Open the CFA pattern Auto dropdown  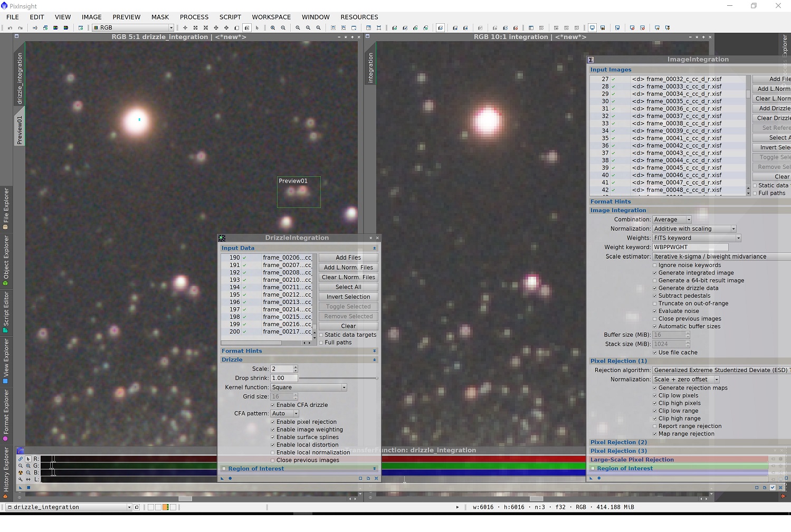[x=285, y=414]
